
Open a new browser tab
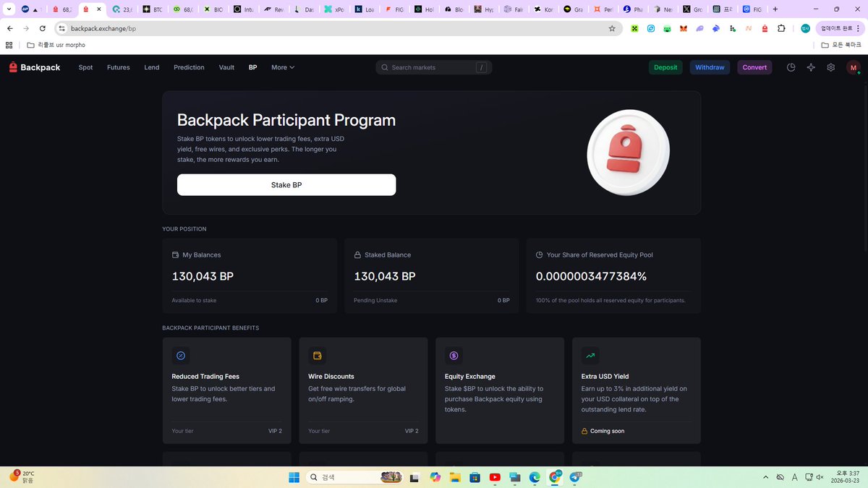coord(775,9)
